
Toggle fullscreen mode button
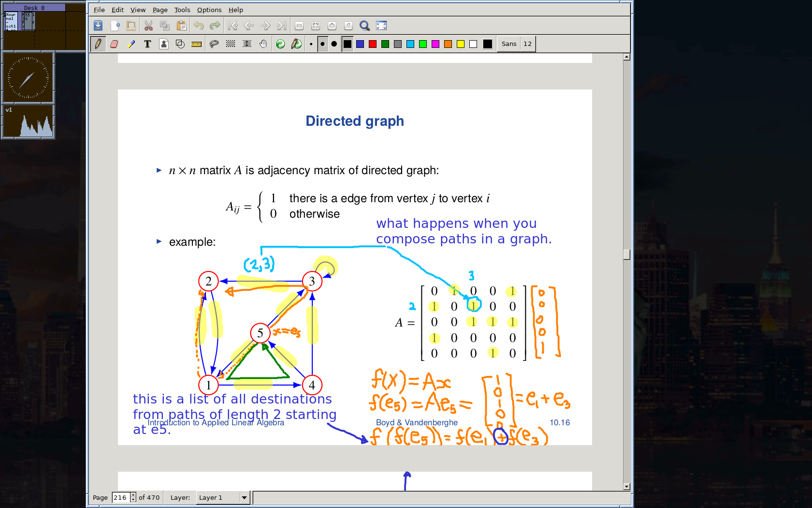click(381, 26)
